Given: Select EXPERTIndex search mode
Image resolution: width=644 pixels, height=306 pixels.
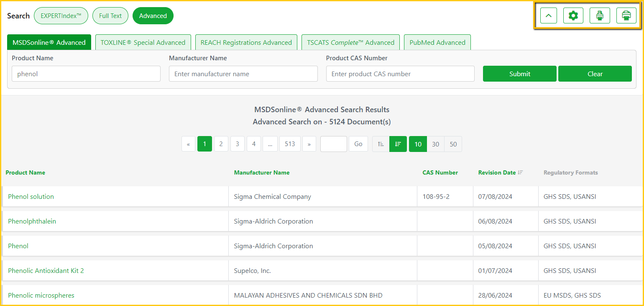Looking at the screenshot, I should [61, 16].
